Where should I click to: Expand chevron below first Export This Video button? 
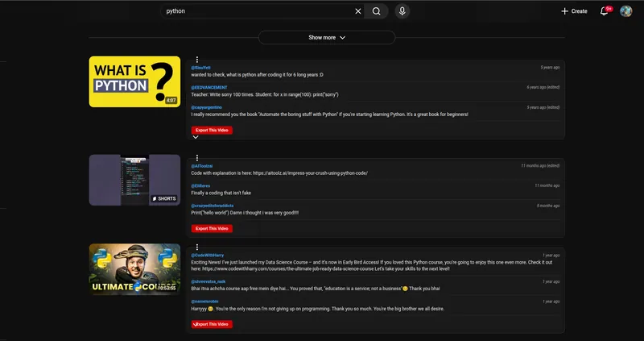pyautogui.click(x=196, y=137)
